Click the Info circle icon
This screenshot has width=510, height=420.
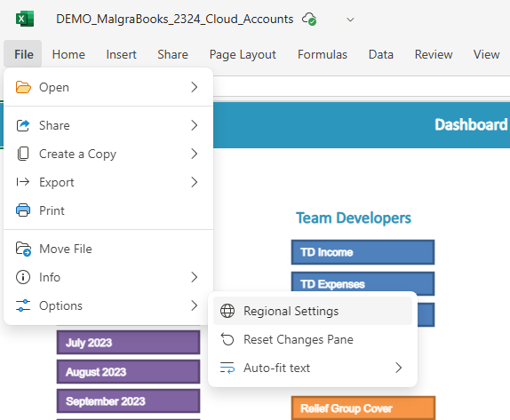coord(23,277)
